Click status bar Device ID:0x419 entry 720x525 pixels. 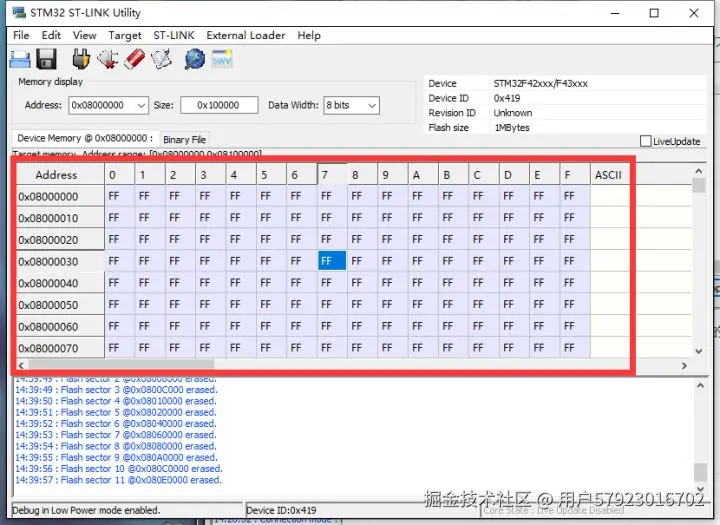coord(281,510)
